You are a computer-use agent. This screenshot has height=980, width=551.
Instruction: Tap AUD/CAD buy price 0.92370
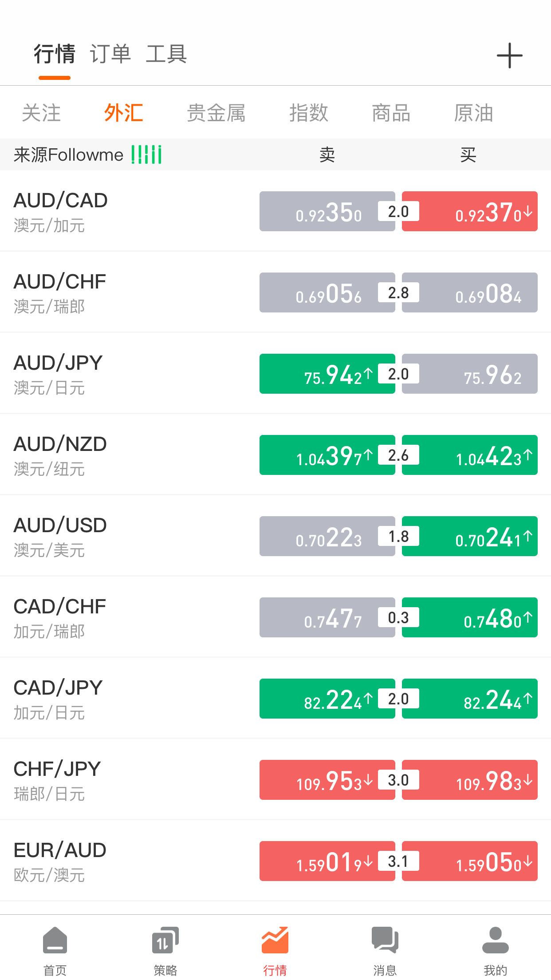pyautogui.click(x=470, y=211)
